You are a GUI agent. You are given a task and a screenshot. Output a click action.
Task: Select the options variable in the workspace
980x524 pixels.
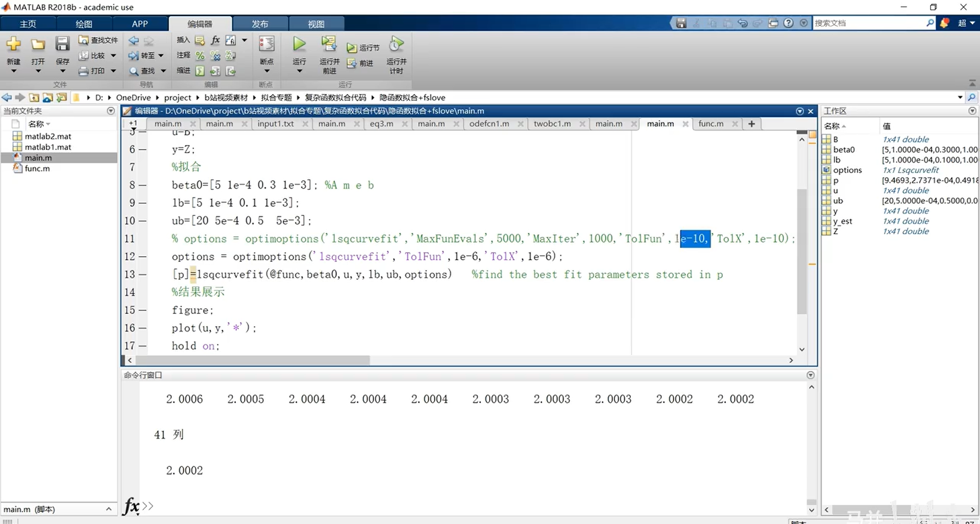847,170
